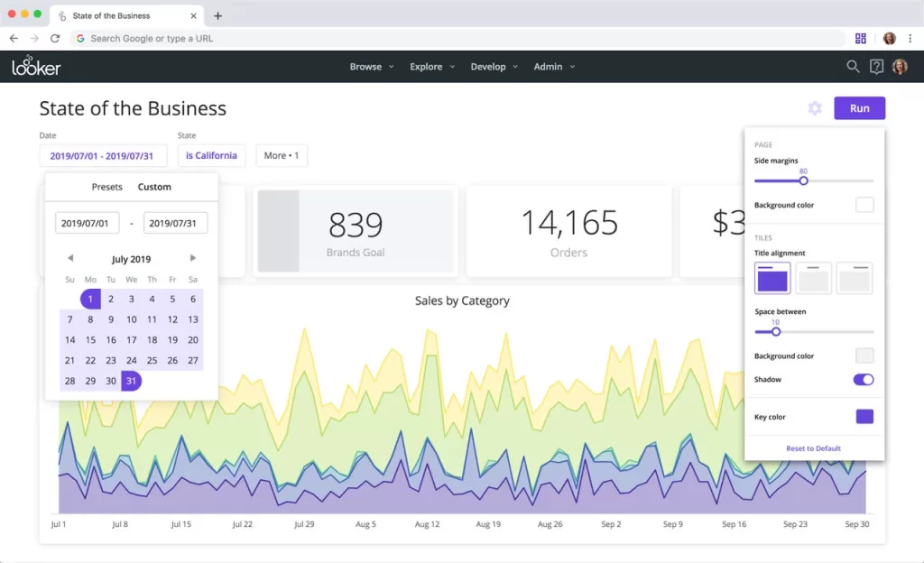Advance calendar to next month with right arrow
Image resolution: width=924 pixels, height=563 pixels.
pyautogui.click(x=194, y=258)
